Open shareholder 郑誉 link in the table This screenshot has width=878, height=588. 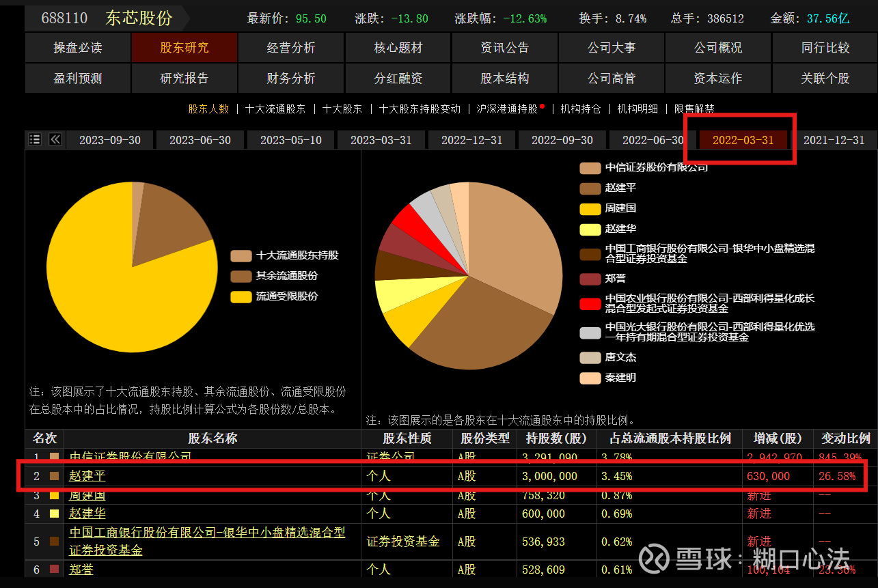(81, 570)
